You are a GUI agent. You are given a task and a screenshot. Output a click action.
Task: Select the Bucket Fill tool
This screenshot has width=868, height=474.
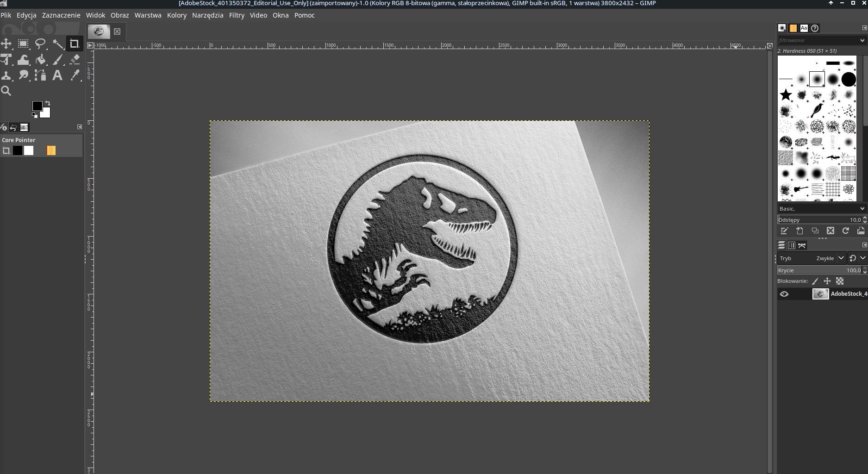41,60
